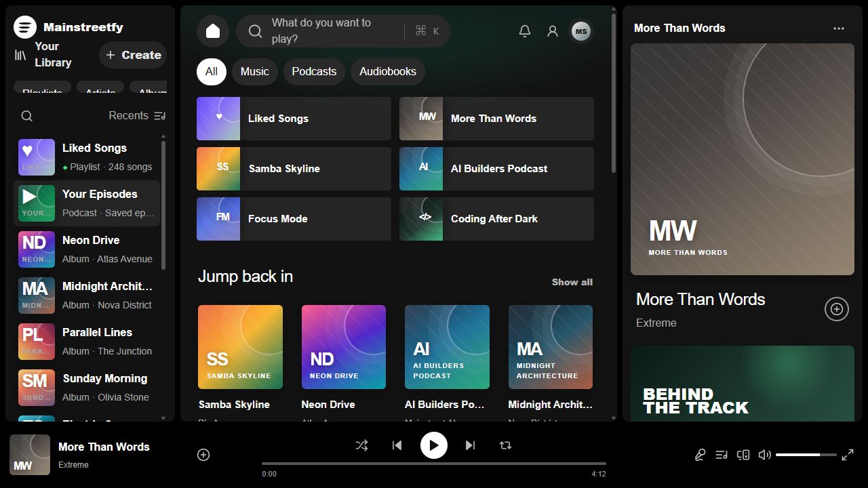Toggle the lyrics microphone view
This screenshot has width=868, height=488.
(700, 455)
